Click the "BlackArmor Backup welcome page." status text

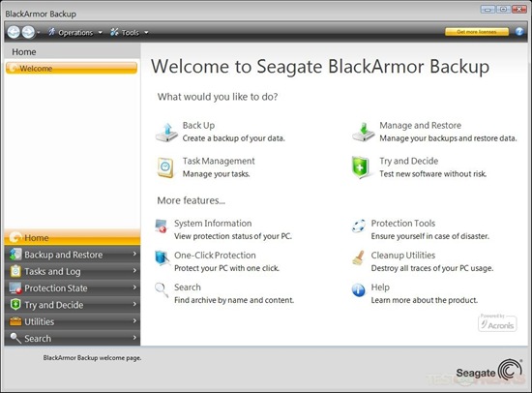click(x=92, y=358)
